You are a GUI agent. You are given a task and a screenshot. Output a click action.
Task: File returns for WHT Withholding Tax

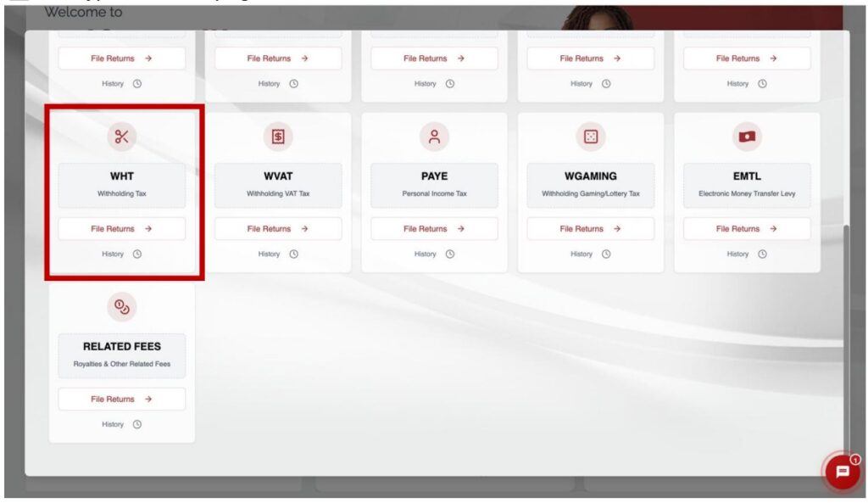coord(121,229)
